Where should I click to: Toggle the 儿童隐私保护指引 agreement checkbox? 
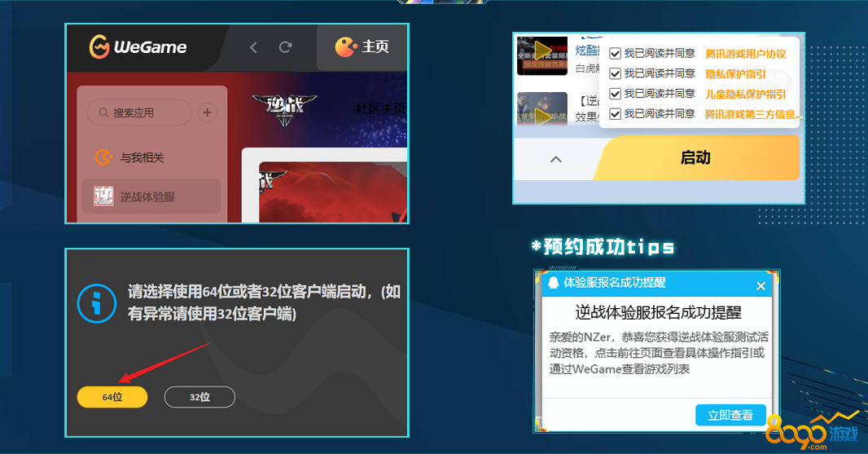click(x=616, y=94)
